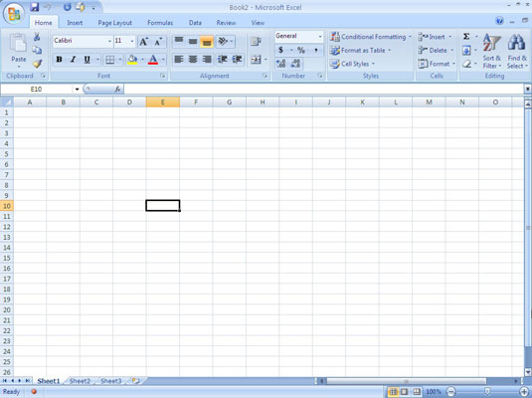Click the yellow Fill Color bucket

[x=132, y=60]
